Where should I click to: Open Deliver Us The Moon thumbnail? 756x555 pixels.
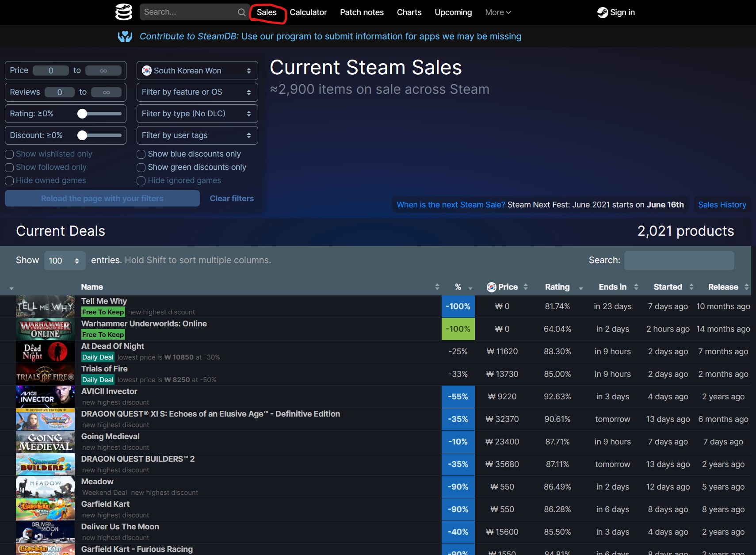point(45,532)
